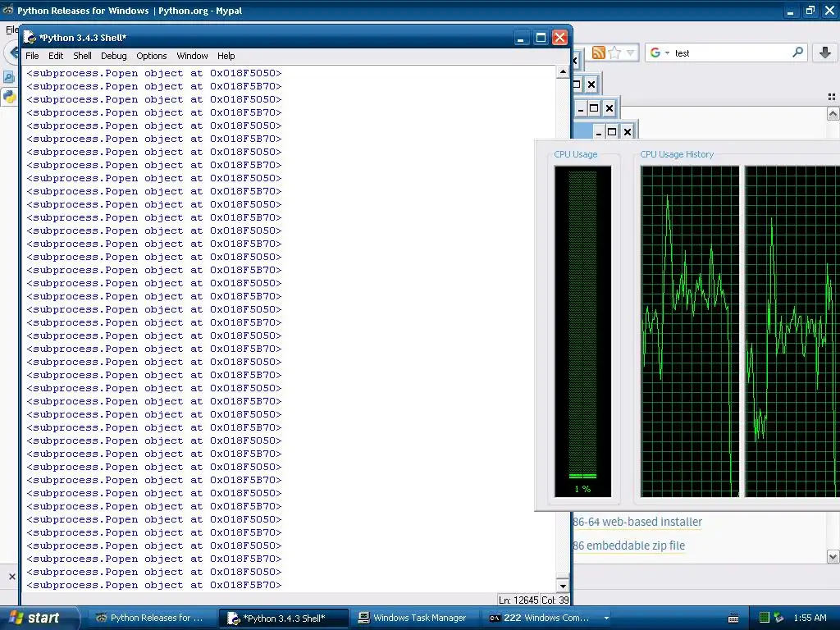The image size is (840, 630).
Task: Click the magnifier search icon in search box
Action: (797, 52)
